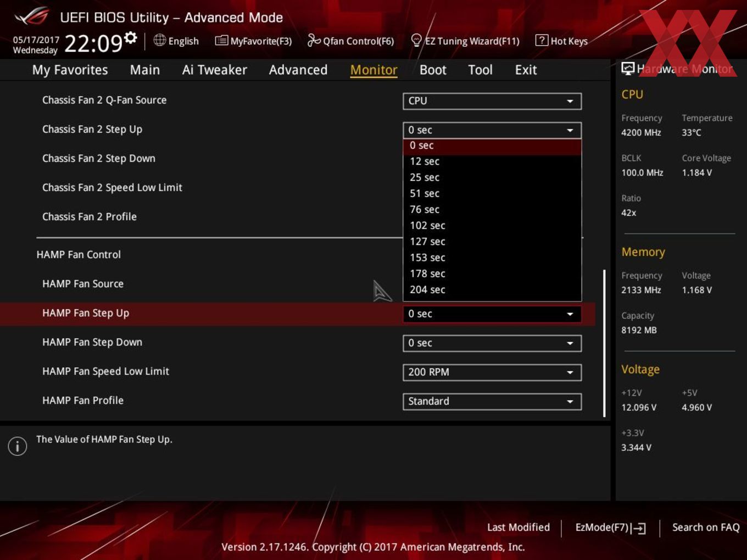
Task: Open the Main tab
Action: coord(145,70)
